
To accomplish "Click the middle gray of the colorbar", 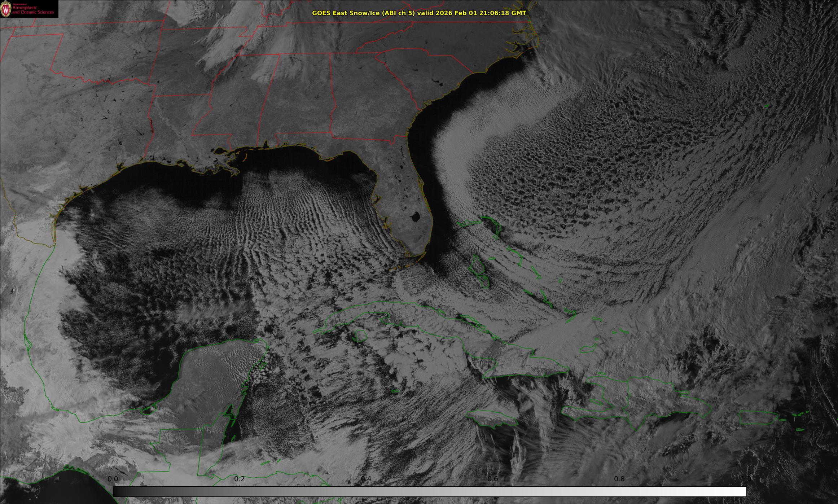I will click(x=429, y=491).
